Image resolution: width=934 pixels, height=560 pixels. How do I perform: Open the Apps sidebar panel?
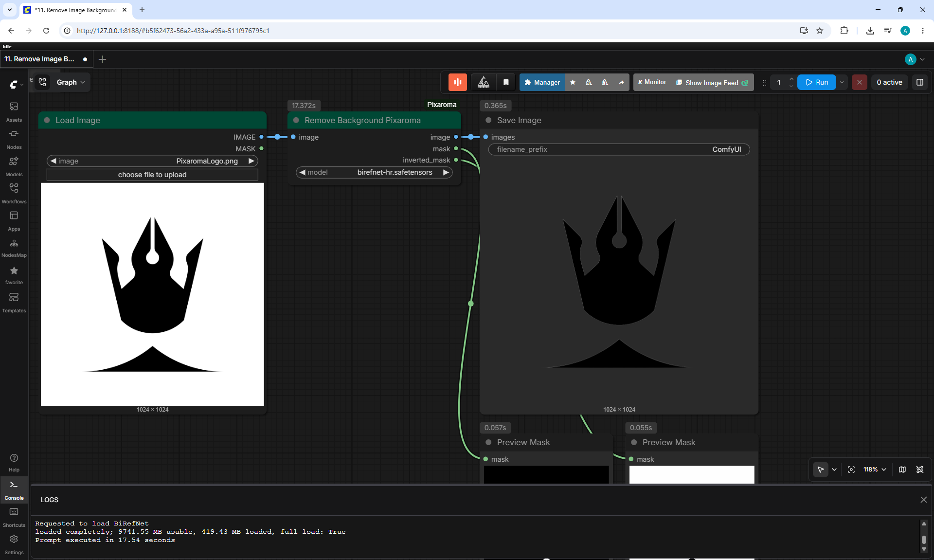[14, 221]
